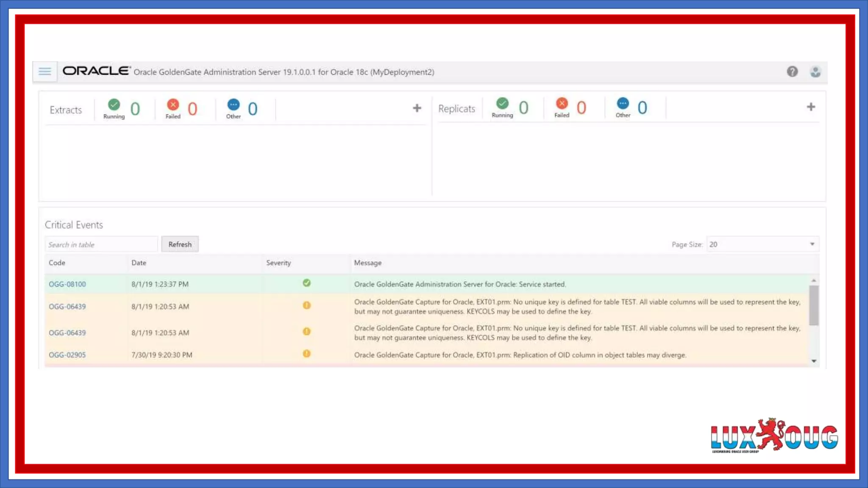Click the help question mark icon
The image size is (868, 488).
[x=792, y=72]
